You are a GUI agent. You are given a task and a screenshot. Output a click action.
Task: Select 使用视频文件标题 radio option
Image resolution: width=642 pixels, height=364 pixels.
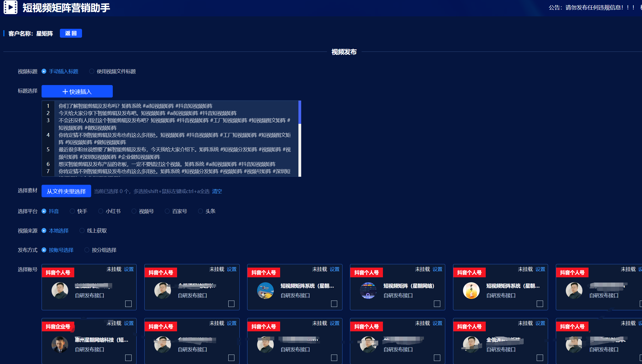92,71
